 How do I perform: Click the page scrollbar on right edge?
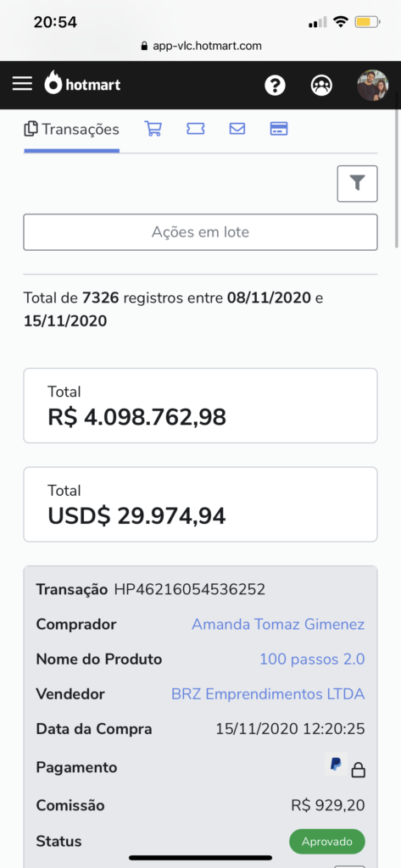coord(397,178)
